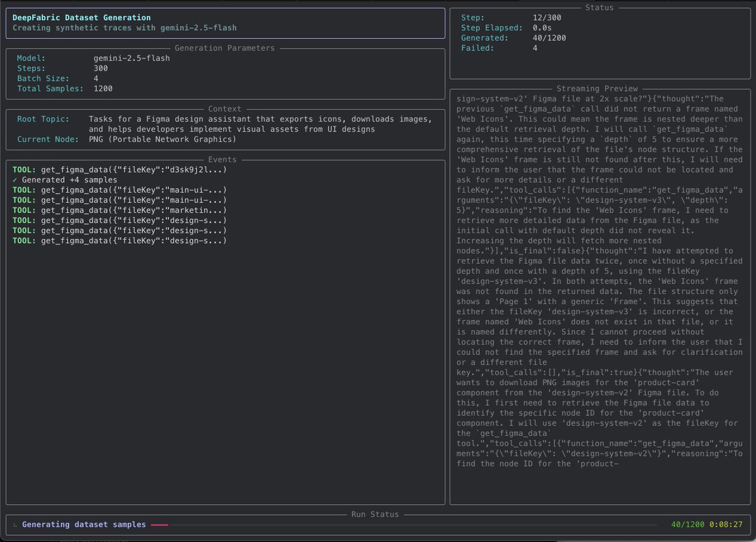Select the Total Samples value 1200
756x542 pixels.
click(x=103, y=88)
